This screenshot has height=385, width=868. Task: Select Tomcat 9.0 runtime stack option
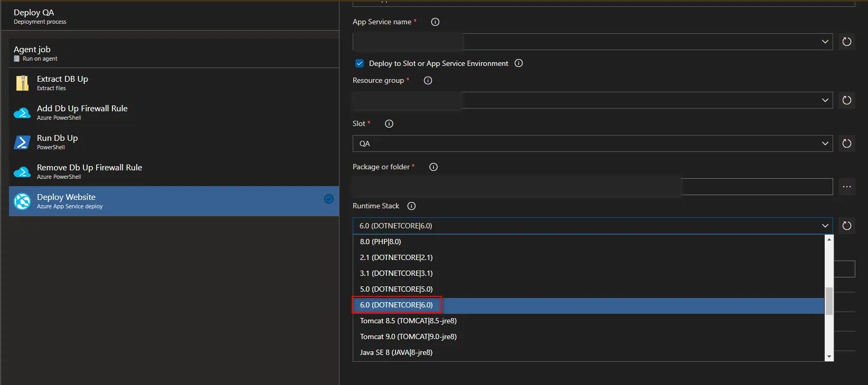408,336
